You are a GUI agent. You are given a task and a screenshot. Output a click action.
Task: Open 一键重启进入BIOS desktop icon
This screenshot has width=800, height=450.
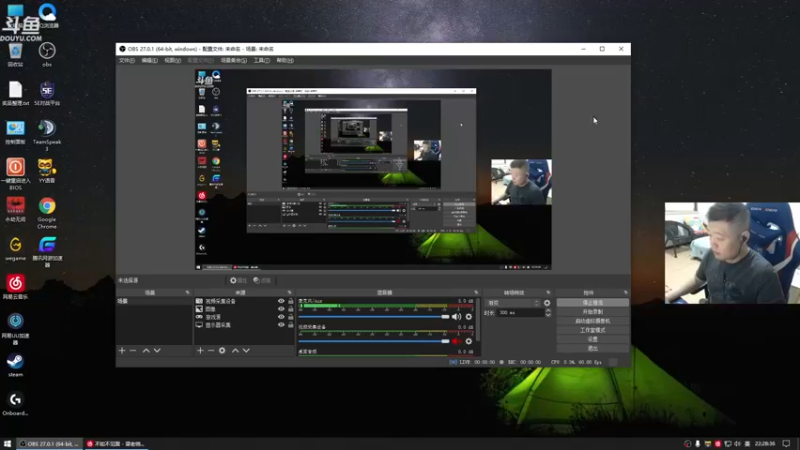(x=15, y=174)
